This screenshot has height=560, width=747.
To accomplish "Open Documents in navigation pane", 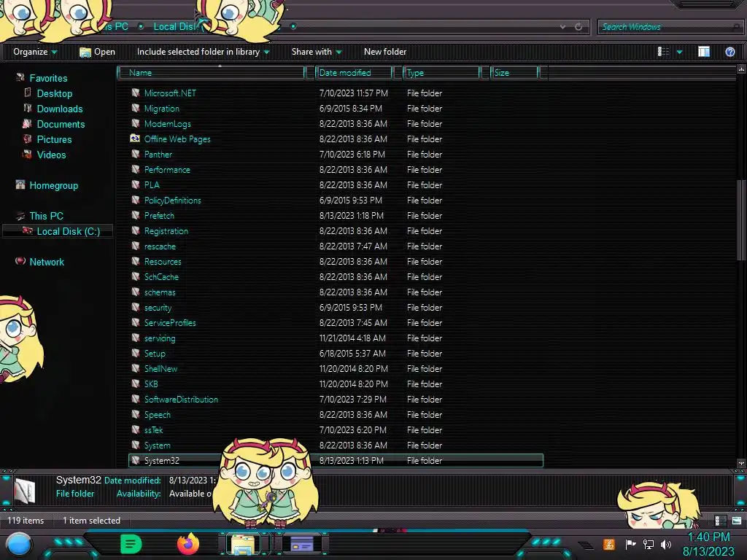I will click(x=61, y=124).
